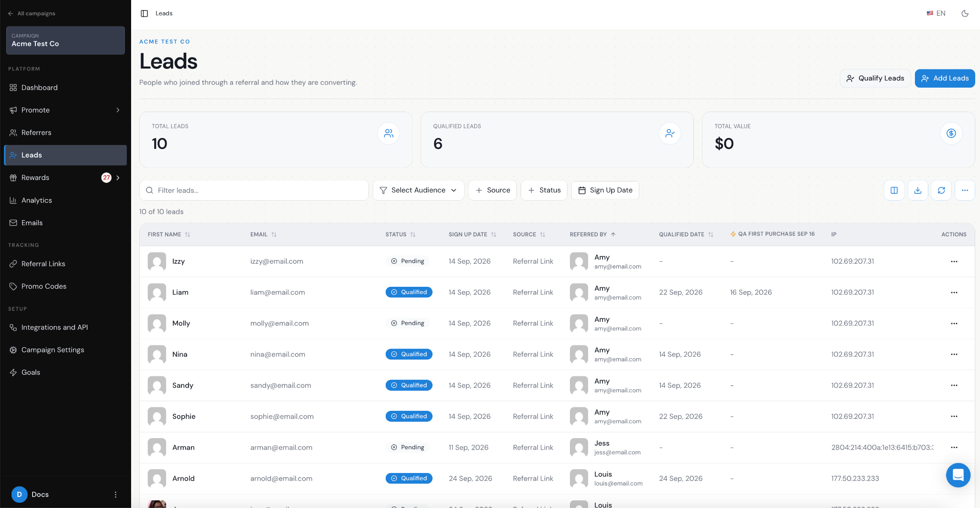This screenshot has width=980, height=508.
Task: Open Promo Codes page
Action: click(65, 286)
